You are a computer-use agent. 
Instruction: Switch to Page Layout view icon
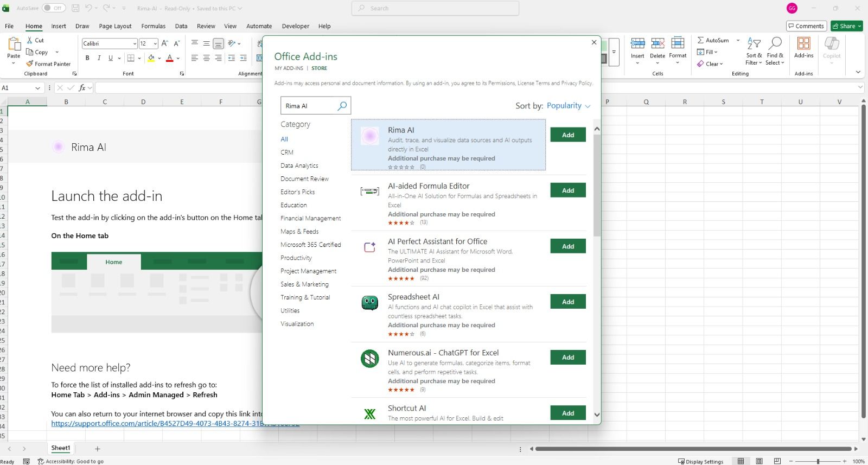click(x=759, y=461)
